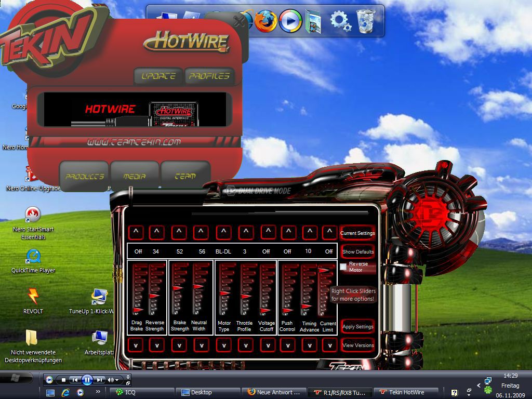Increase Brake Strength with up arrow

[x=179, y=232]
